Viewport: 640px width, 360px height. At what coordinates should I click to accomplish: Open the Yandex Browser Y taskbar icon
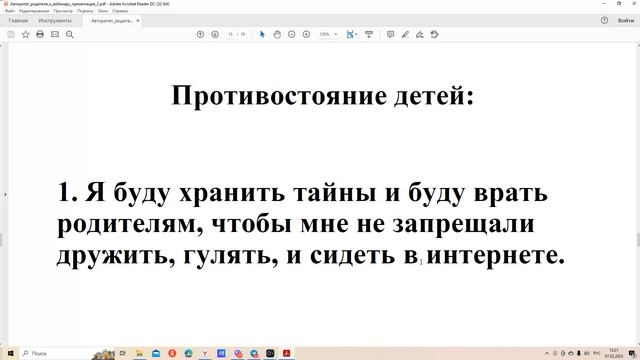click(x=205, y=353)
